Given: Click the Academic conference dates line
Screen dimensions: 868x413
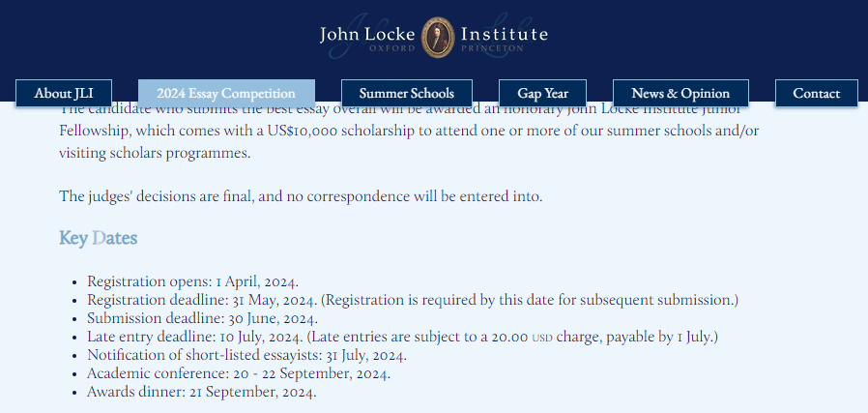Looking at the screenshot, I should [239, 373].
